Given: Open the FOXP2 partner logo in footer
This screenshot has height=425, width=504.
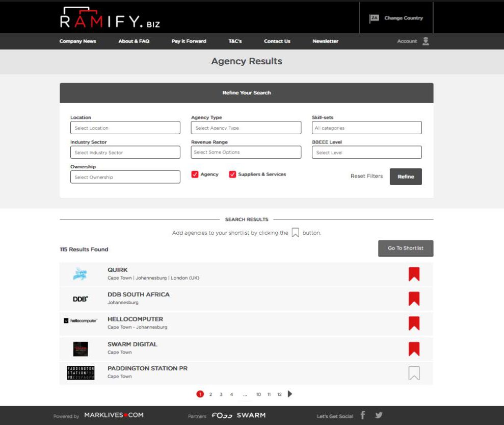Looking at the screenshot, I should [x=222, y=415].
